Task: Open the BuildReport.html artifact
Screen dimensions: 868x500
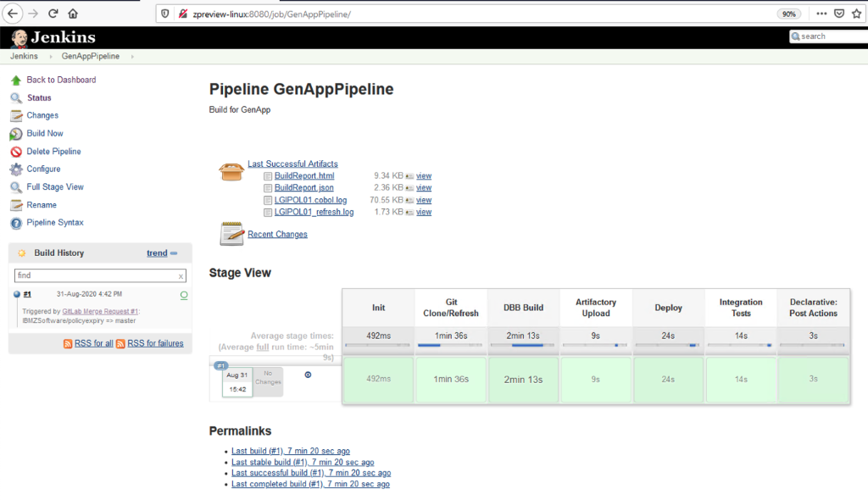Action: (x=304, y=176)
